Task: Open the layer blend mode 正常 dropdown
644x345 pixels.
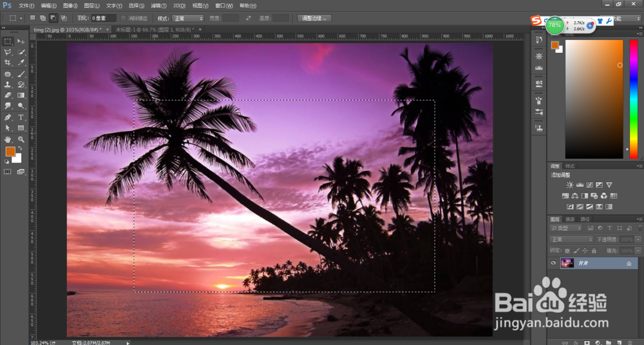Action: 571,239
